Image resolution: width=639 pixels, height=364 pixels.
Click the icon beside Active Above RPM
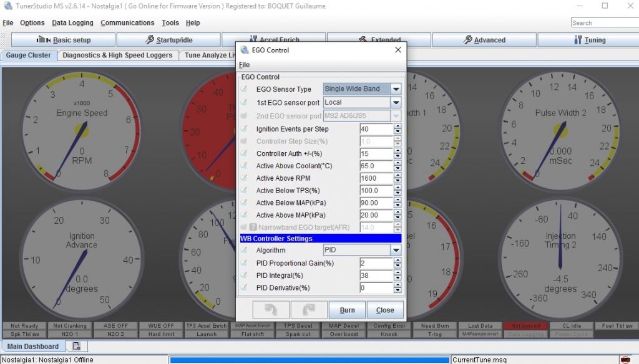(x=244, y=178)
